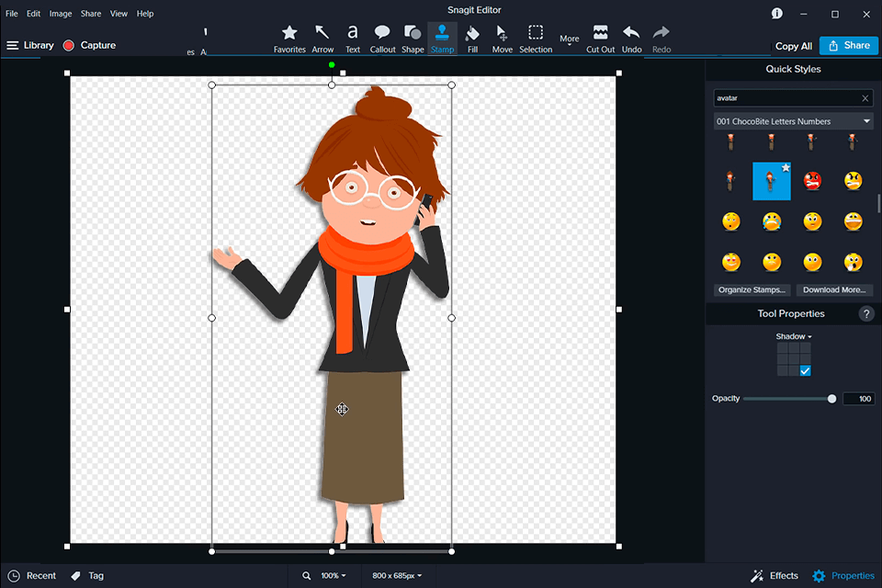This screenshot has width=882, height=588.
Task: Open the Image menu
Action: pos(61,14)
